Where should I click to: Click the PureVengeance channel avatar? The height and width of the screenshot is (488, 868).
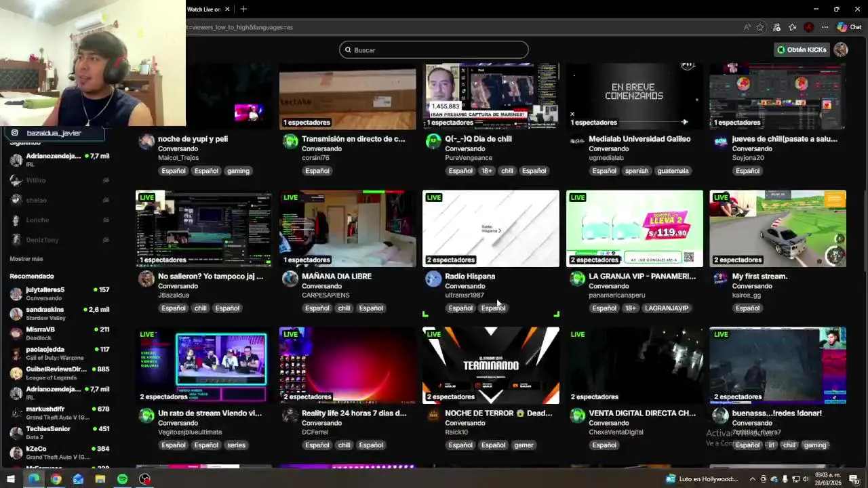tap(433, 141)
